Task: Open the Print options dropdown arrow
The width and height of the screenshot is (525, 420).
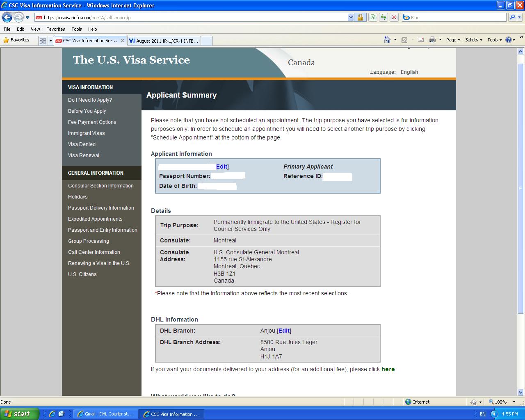Action: click(x=440, y=40)
